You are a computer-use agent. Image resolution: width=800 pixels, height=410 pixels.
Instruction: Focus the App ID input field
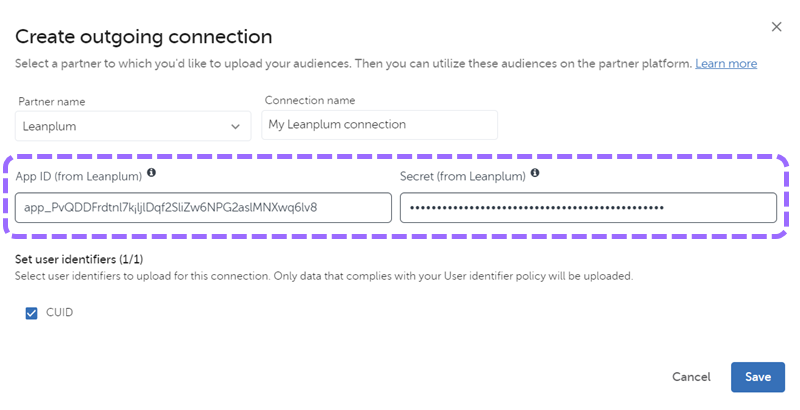[203, 207]
